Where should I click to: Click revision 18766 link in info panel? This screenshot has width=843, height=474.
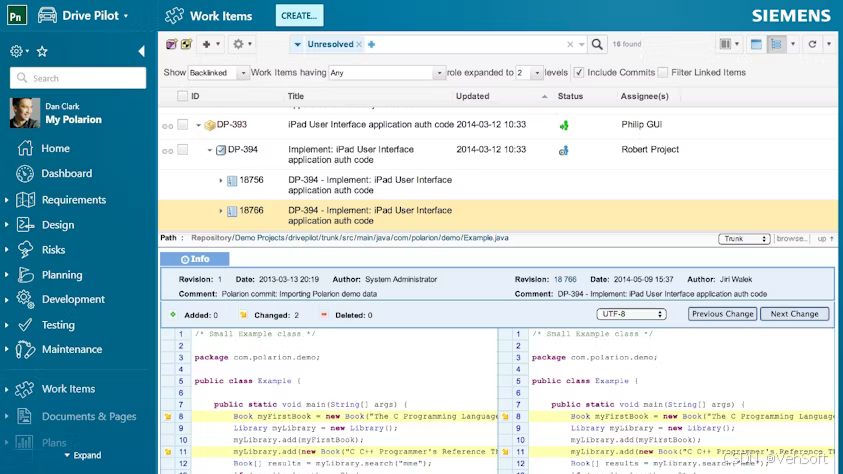[565, 279]
